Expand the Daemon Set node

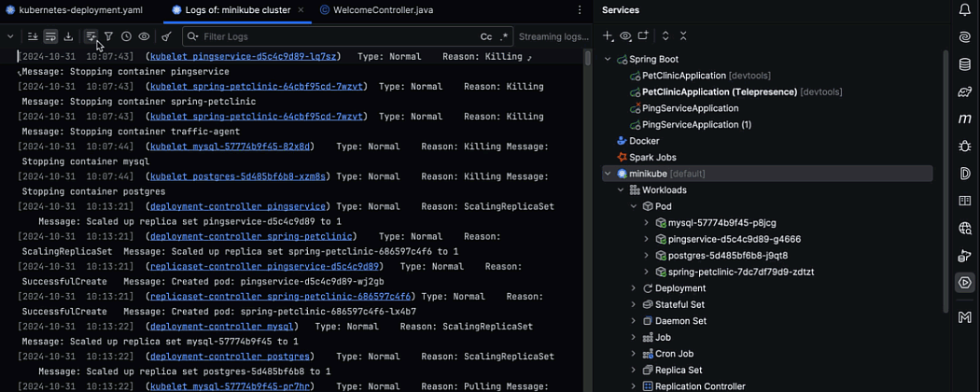tap(633, 321)
